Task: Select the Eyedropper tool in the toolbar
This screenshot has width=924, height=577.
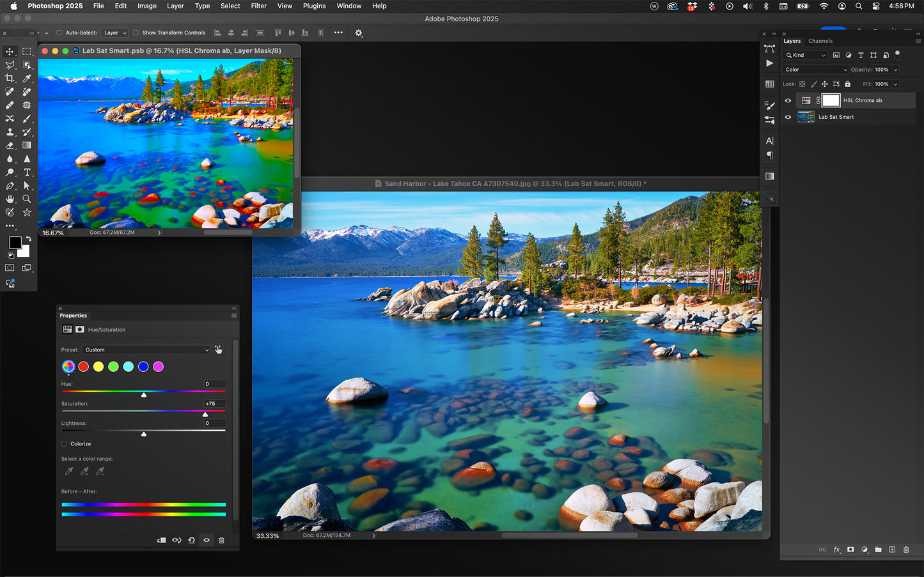Action: pos(27,79)
